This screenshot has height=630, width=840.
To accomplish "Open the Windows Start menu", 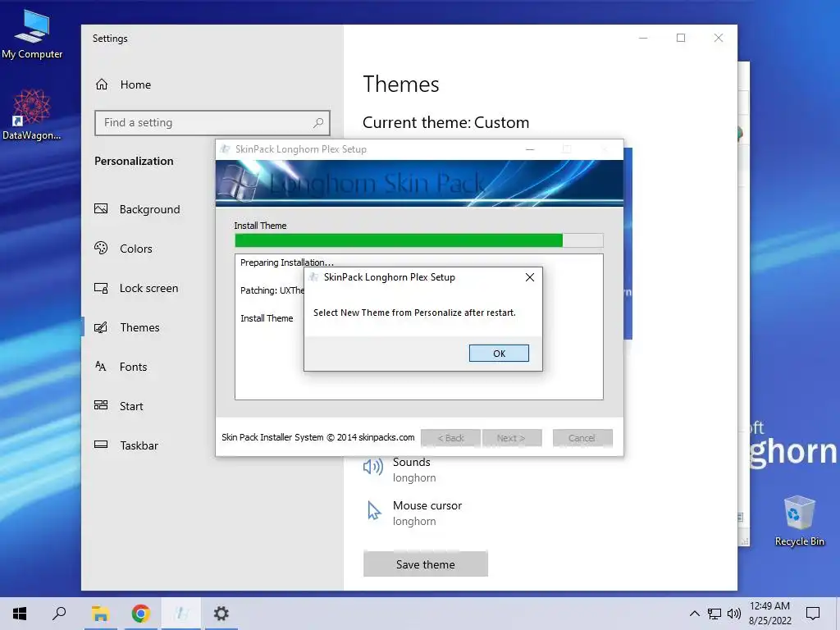I will [20, 614].
